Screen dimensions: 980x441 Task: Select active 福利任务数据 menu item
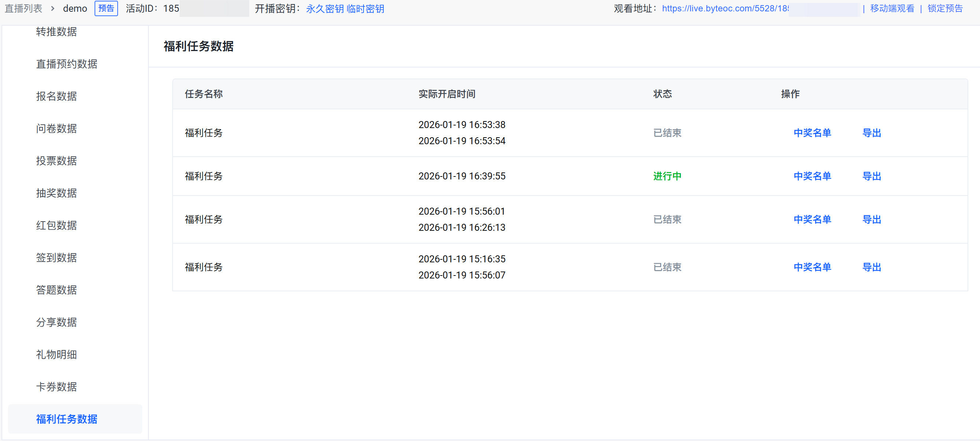(67, 419)
